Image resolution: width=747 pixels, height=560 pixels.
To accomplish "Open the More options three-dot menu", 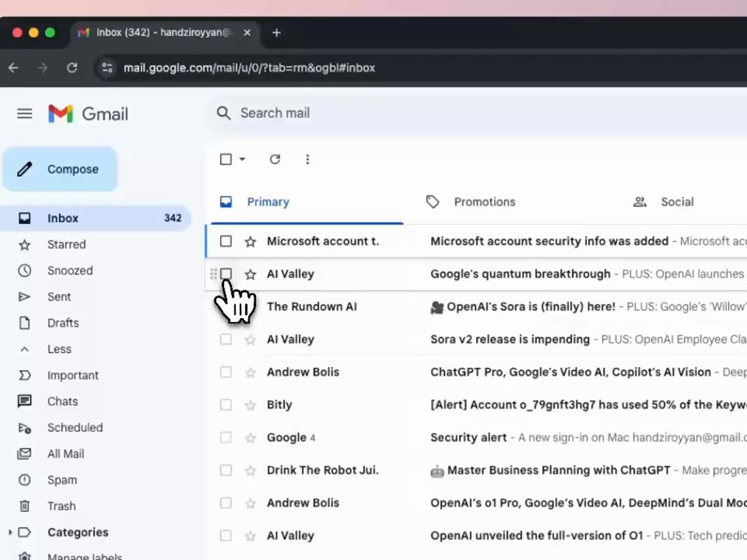I will pyautogui.click(x=307, y=159).
